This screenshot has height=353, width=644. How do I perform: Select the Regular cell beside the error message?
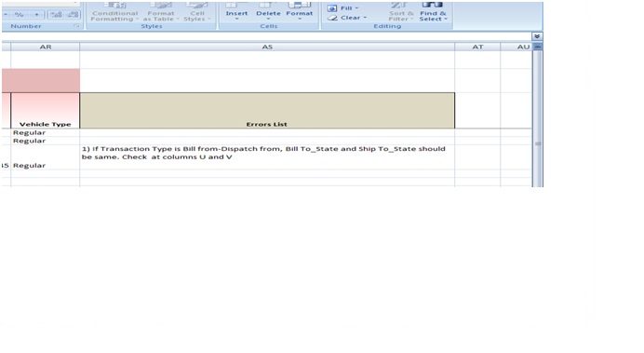46,157
